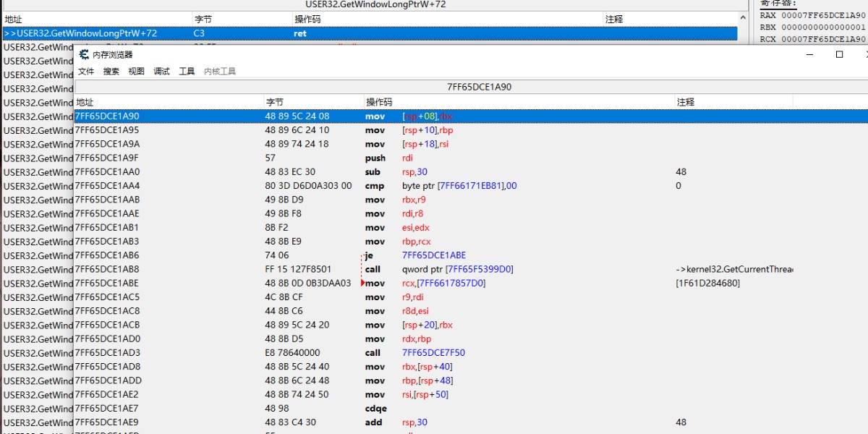Click bytes 48 89 5C 24 08

coord(297,116)
